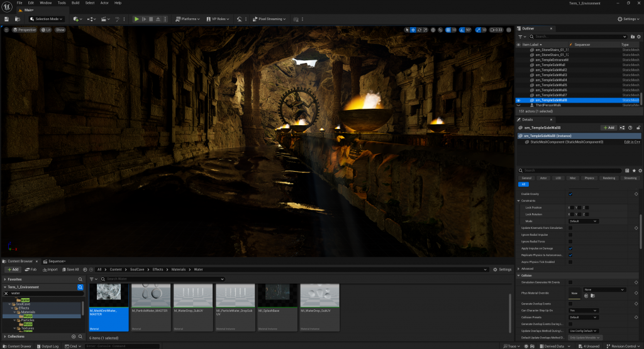Select Physics filter in Details
Image resolution: width=644 pixels, height=349 pixels.
pos(589,178)
